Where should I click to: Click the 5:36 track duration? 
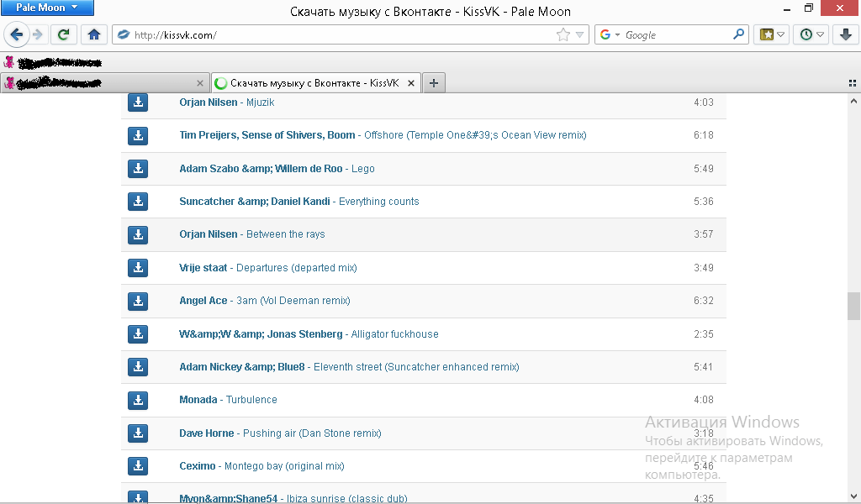[x=704, y=202]
